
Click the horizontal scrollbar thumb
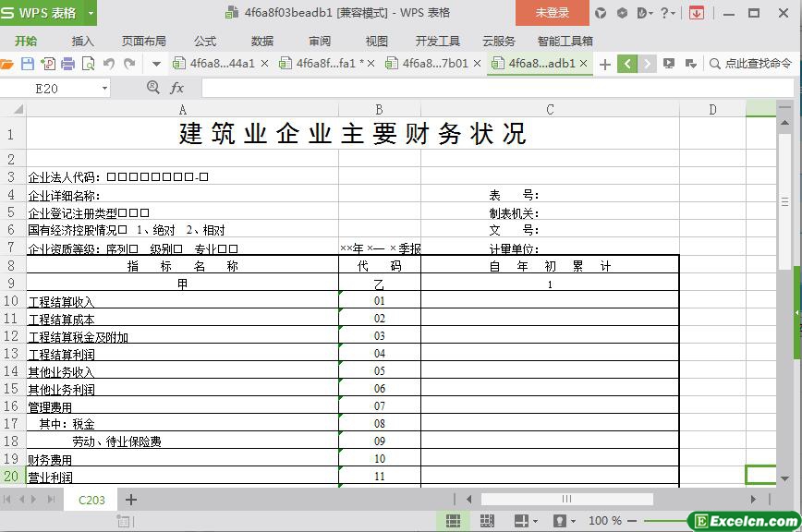565,500
